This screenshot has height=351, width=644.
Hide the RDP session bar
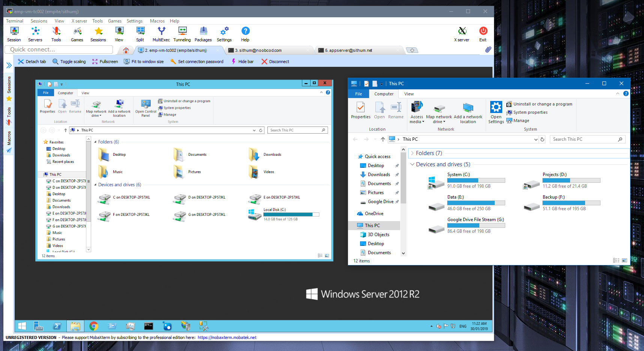click(242, 61)
